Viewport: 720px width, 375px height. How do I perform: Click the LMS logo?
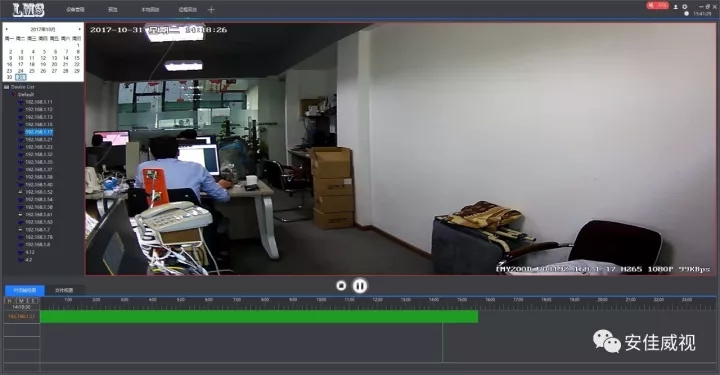(x=28, y=10)
